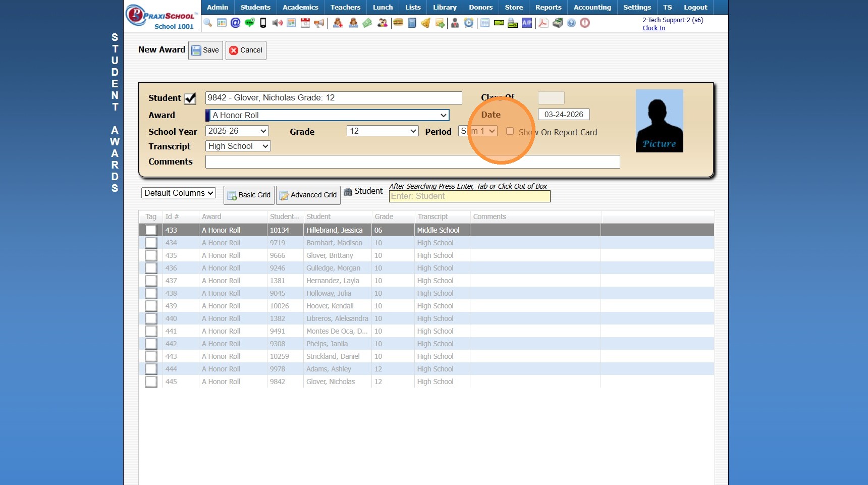
Task: Uncheck the Student checkbox
Action: 190,98
